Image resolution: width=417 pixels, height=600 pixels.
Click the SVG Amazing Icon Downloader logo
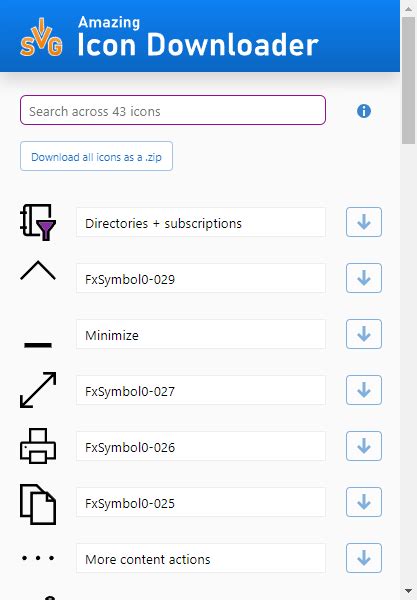point(169,38)
